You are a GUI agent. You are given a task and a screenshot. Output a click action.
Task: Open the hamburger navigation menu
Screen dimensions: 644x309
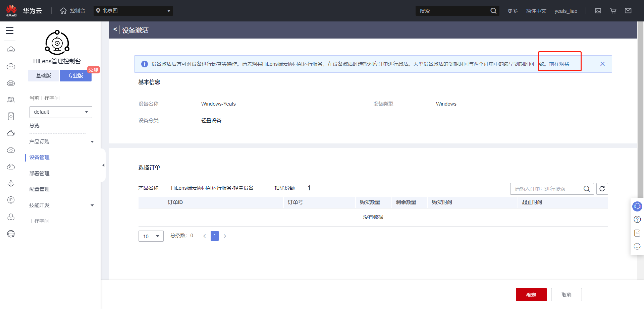click(x=10, y=30)
